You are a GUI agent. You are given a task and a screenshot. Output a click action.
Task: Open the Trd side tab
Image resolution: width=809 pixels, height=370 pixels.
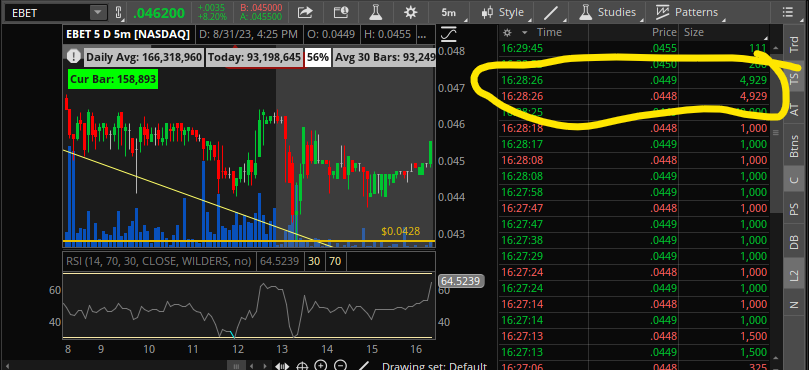coord(795,45)
